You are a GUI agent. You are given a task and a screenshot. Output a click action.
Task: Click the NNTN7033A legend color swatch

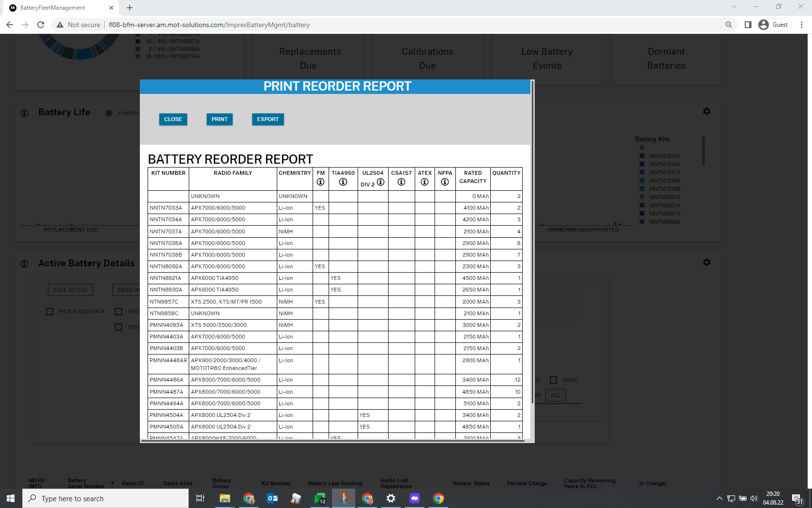pyautogui.click(x=642, y=156)
